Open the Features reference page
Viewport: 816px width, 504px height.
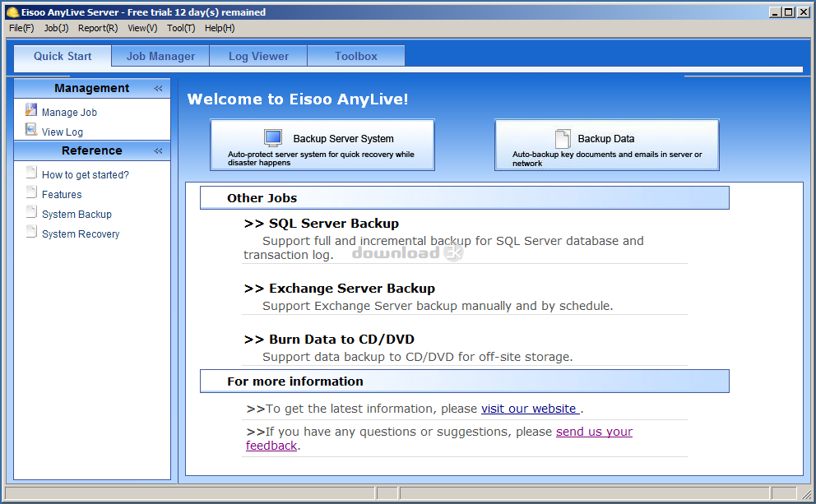(62, 195)
